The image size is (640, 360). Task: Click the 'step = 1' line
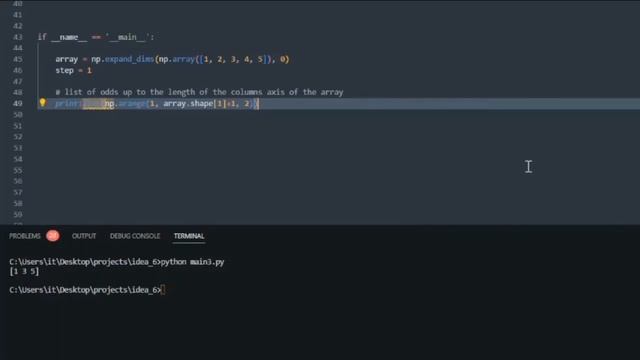point(73,70)
